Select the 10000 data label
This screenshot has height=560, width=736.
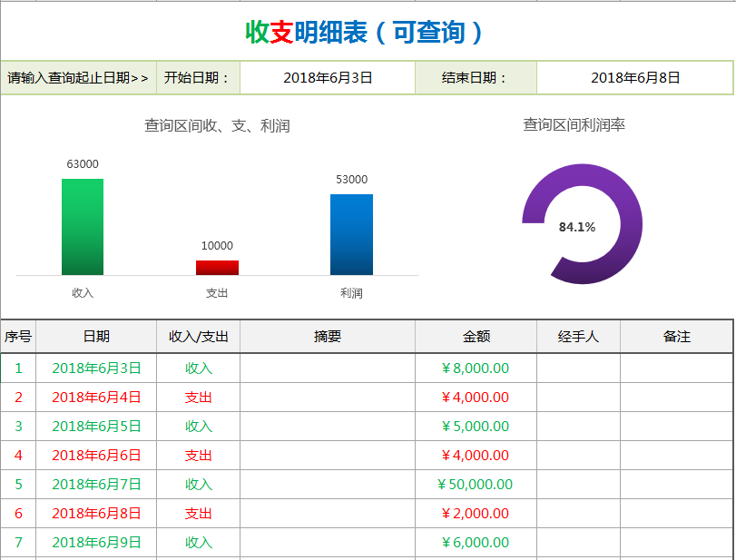coord(217,245)
